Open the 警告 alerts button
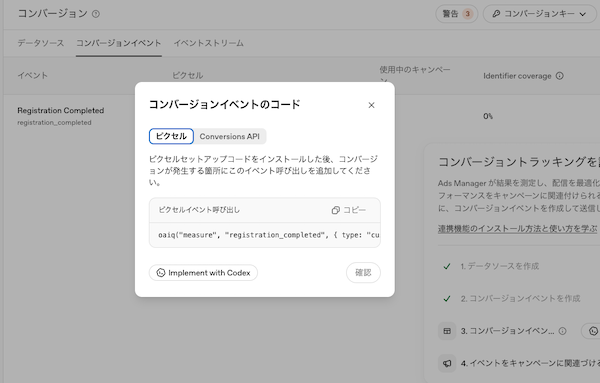This screenshot has width=600, height=383. point(457,14)
